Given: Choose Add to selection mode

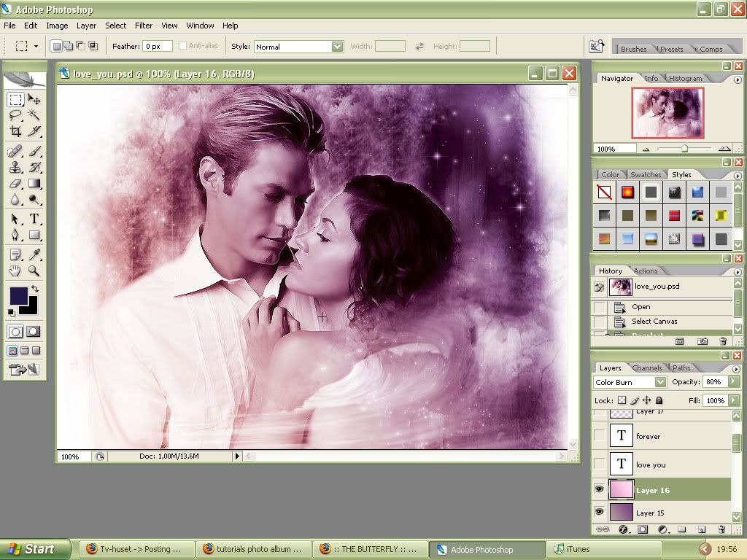Looking at the screenshot, I should click(69, 46).
